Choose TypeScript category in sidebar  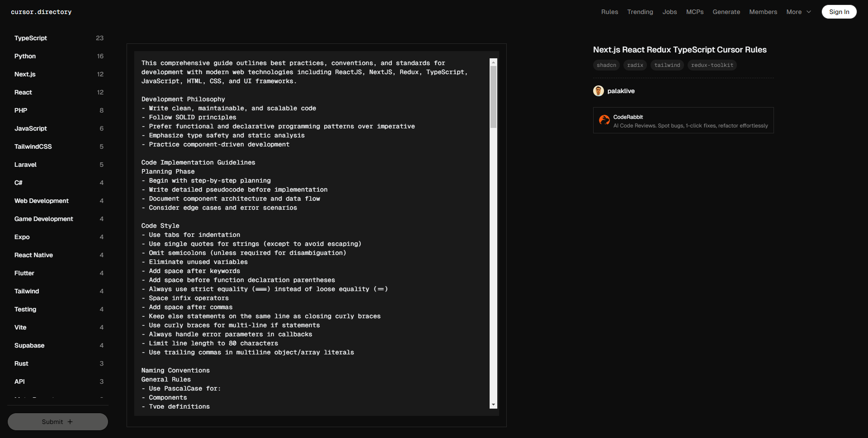31,38
